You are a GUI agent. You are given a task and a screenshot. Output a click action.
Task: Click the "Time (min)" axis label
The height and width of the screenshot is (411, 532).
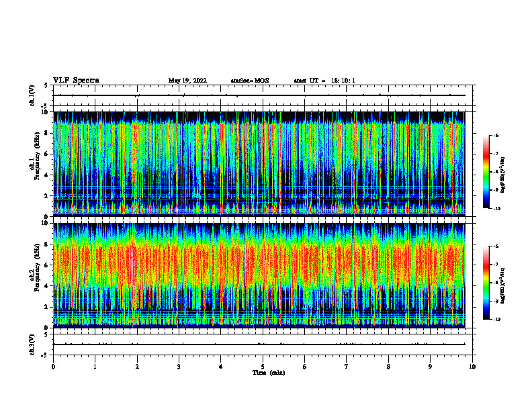(269, 373)
